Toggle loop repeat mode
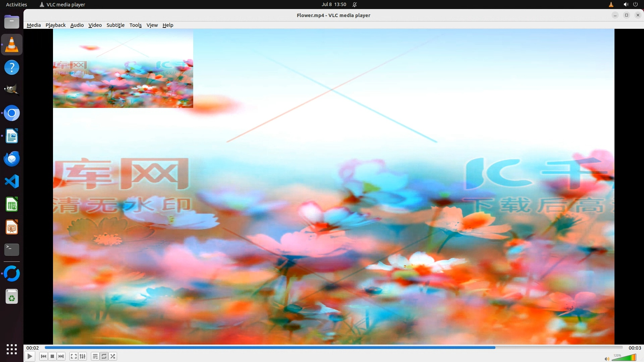Image resolution: width=644 pixels, height=362 pixels. point(104,356)
